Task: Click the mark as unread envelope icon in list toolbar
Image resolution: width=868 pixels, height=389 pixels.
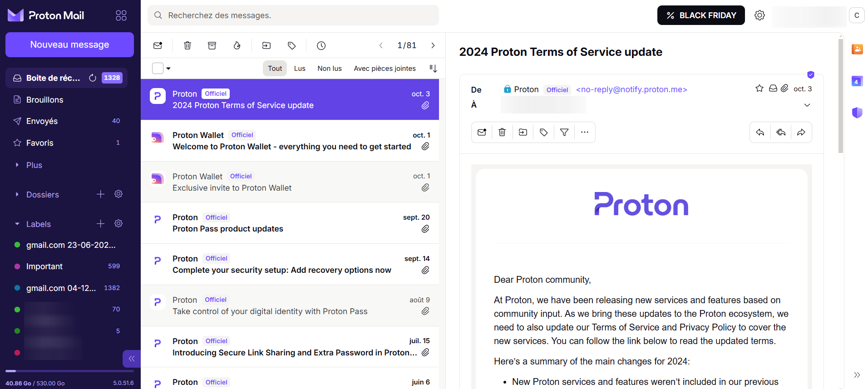Action: point(158,45)
